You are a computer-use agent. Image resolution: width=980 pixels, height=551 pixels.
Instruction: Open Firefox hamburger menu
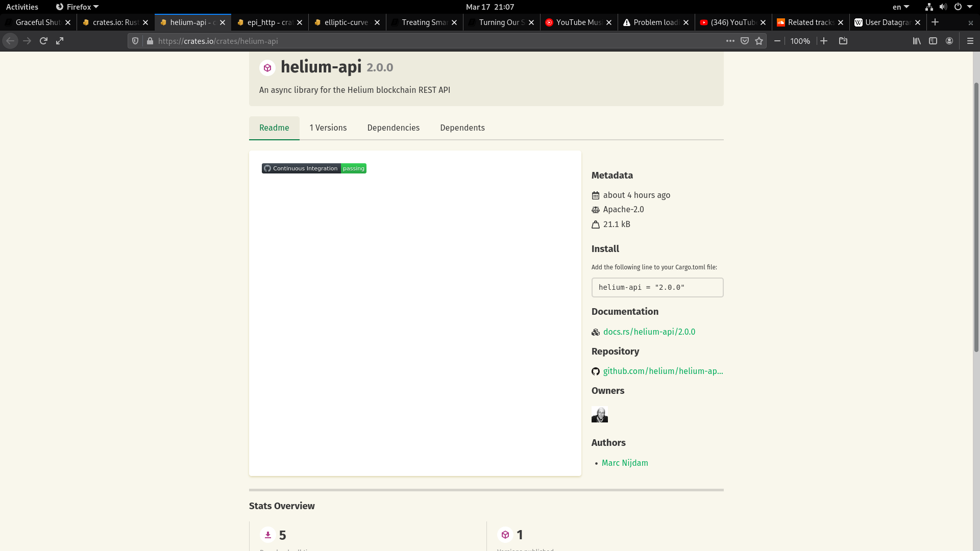point(970,41)
